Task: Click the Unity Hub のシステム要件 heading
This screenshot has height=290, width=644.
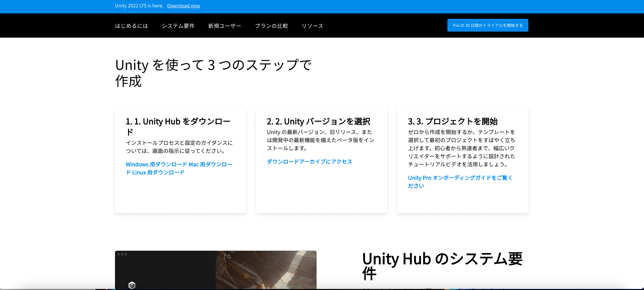Action: click(442, 266)
